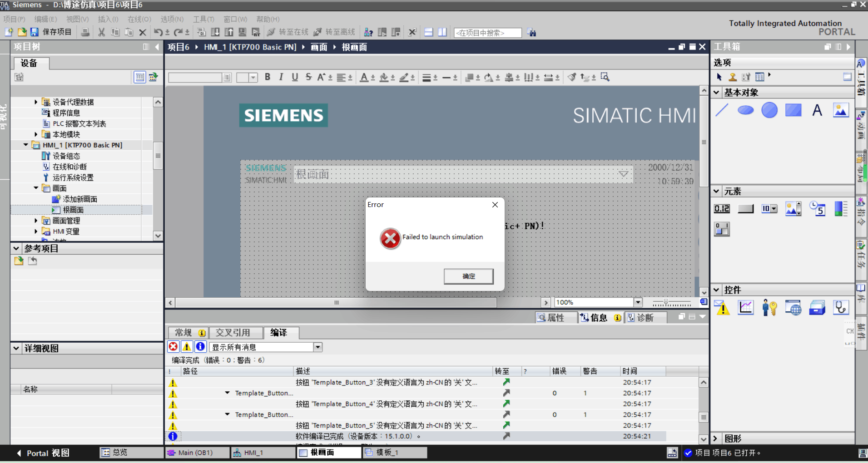868x463 pixels.
Task: Click the save project icon
Action: [x=34, y=32]
